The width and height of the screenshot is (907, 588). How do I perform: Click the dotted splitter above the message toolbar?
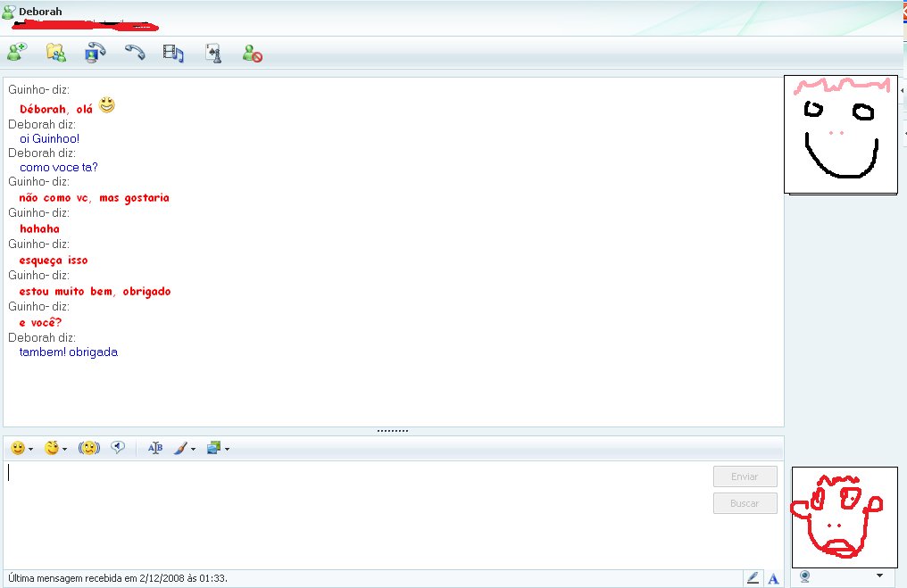[393, 431]
